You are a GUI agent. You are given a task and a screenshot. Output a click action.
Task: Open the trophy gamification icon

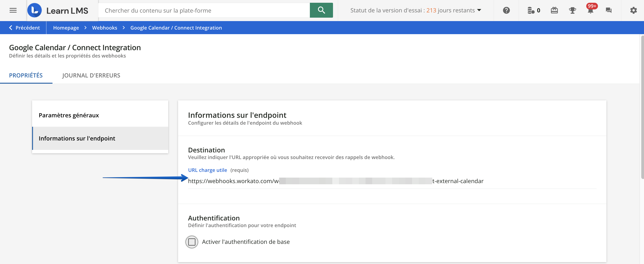point(572,10)
